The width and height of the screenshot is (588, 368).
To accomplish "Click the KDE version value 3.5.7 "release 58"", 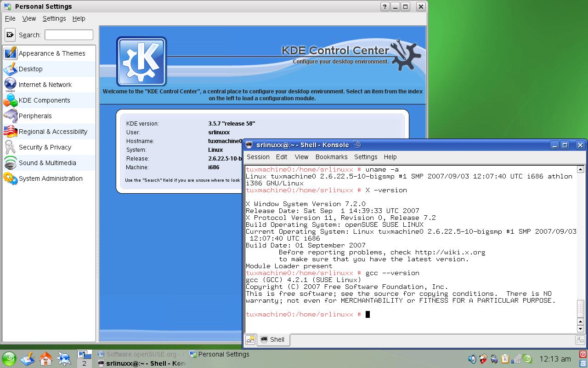I will tap(232, 124).
